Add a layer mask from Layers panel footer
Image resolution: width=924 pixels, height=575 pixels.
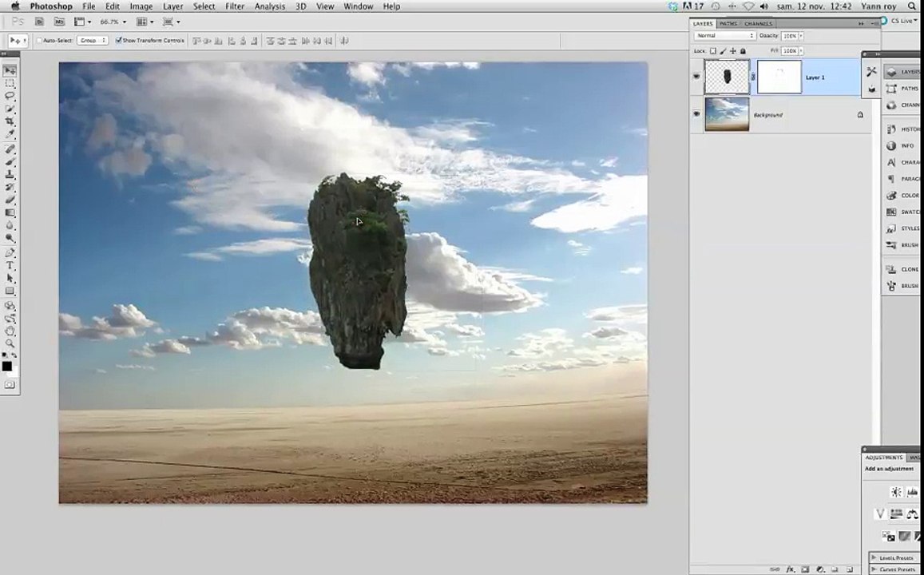[805, 569]
